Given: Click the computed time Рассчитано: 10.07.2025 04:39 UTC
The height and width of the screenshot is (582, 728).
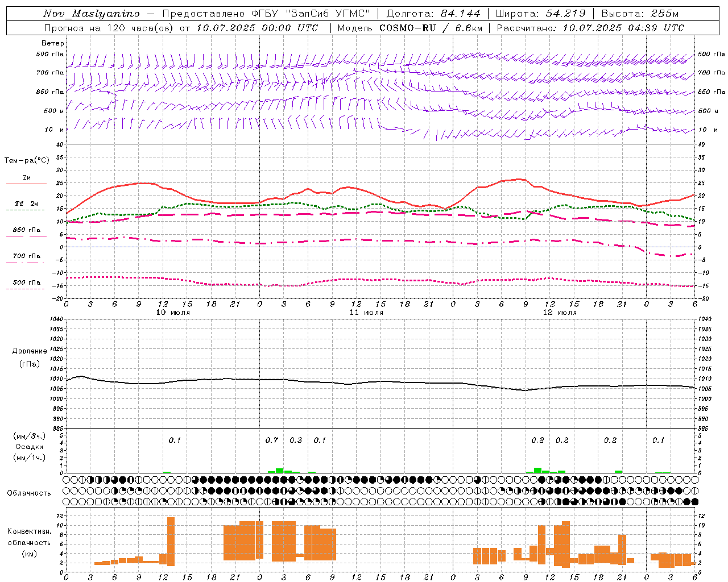Looking at the screenshot, I should (x=590, y=28).
